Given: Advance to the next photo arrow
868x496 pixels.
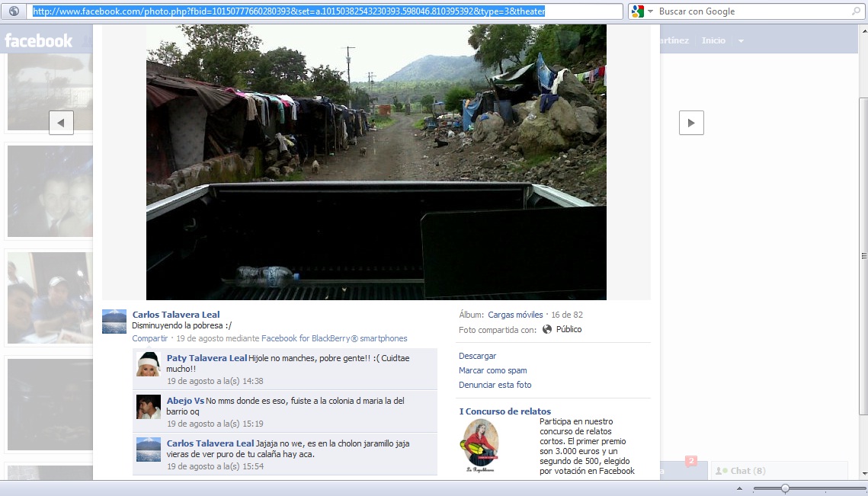Looking at the screenshot, I should tap(691, 123).
